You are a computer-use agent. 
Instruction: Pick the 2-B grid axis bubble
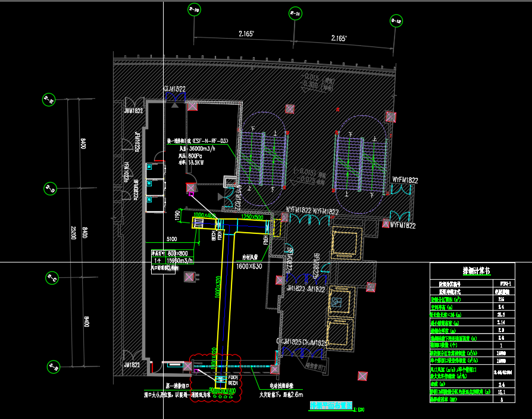pyautogui.click(x=52, y=366)
